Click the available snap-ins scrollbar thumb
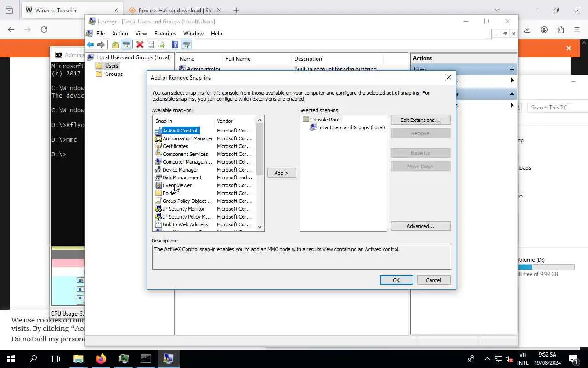This screenshot has height=368, width=588. pos(260,149)
